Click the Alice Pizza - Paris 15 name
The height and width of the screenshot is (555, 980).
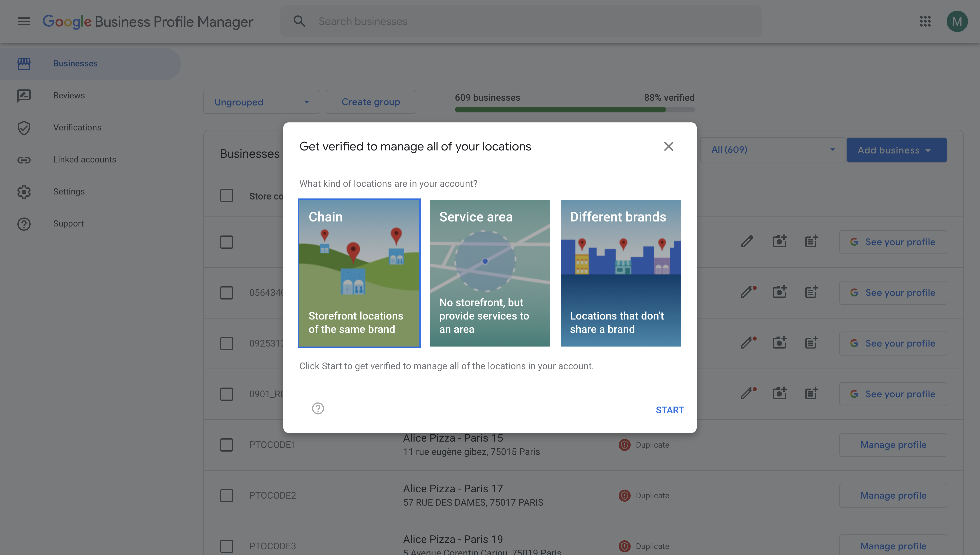coord(453,438)
